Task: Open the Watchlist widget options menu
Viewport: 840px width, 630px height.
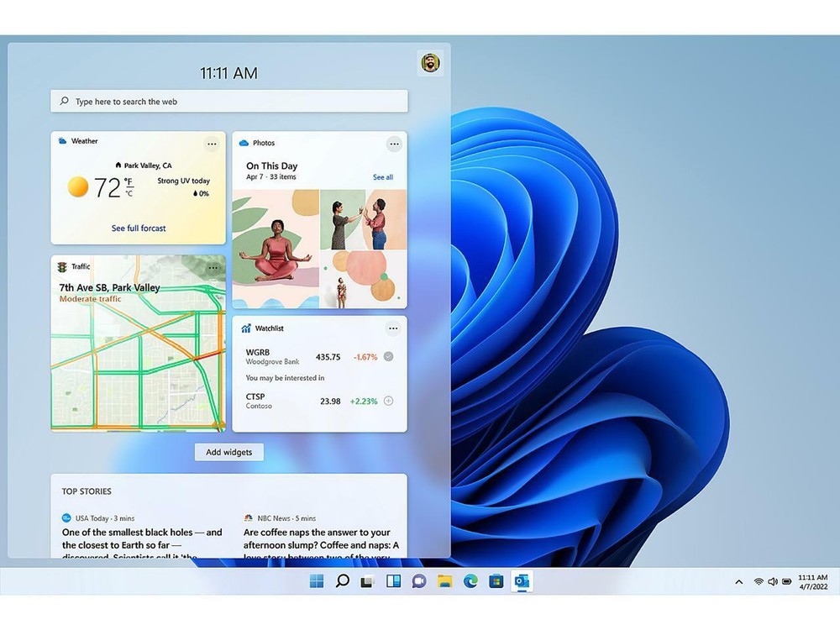Action: (x=393, y=328)
